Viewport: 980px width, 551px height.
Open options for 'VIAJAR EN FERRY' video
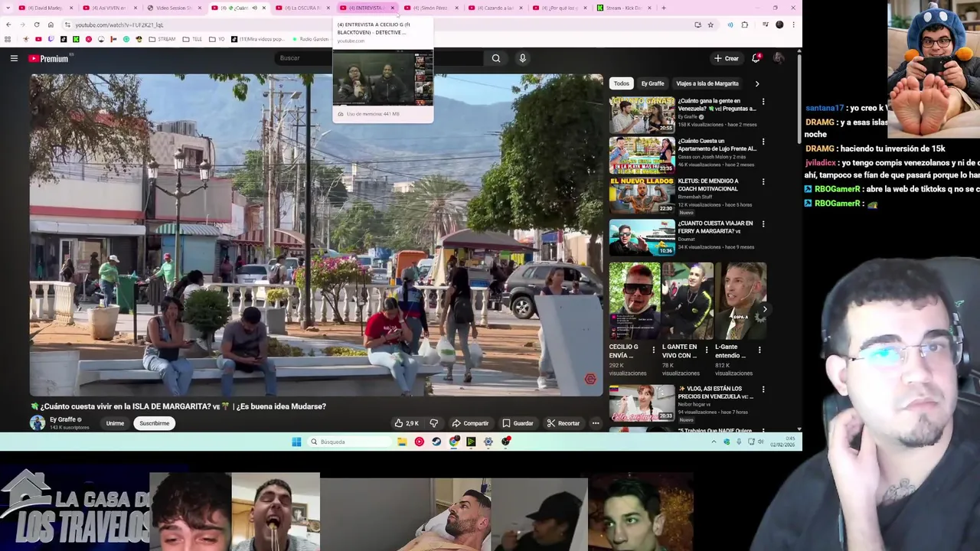763,223
